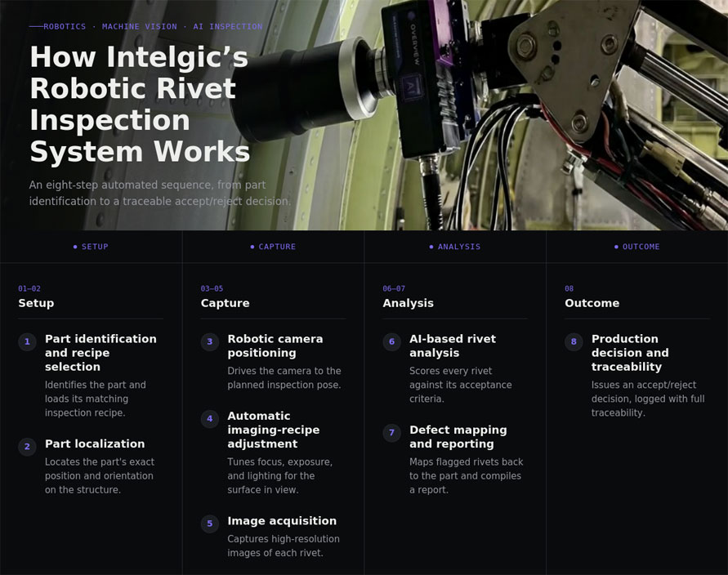Click the 'An eight-step automated sequence' subtitle
Image resolution: width=728 pixels, height=575 pixels.
(159, 193)
